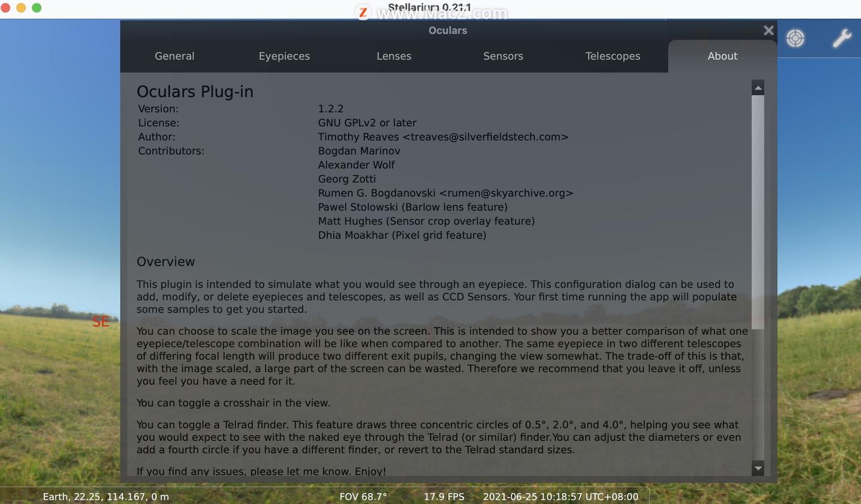
Task: Click the Matt Hughes sensor crop line
Action: point(426,221)
